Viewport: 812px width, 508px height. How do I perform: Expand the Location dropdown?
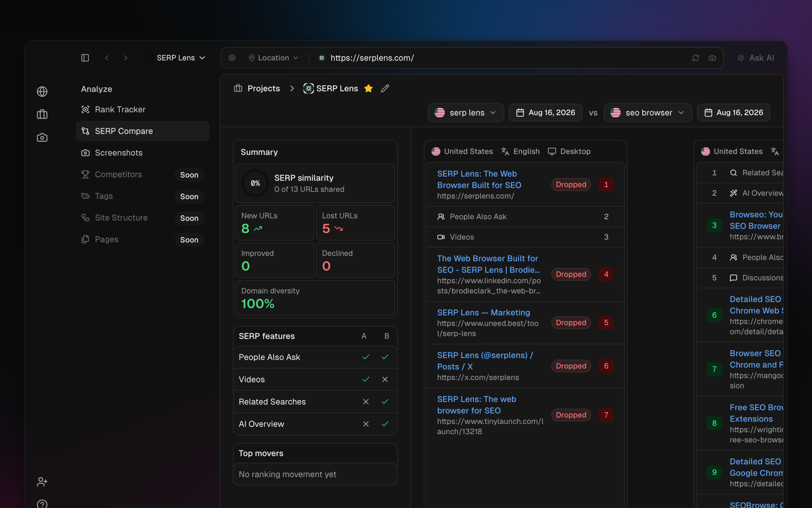click(x=273, y=58)
